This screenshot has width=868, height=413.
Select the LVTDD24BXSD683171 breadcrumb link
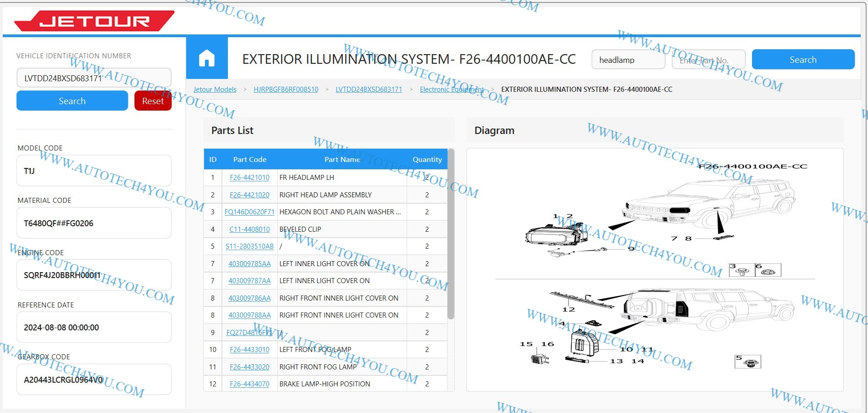coord(369,89)
